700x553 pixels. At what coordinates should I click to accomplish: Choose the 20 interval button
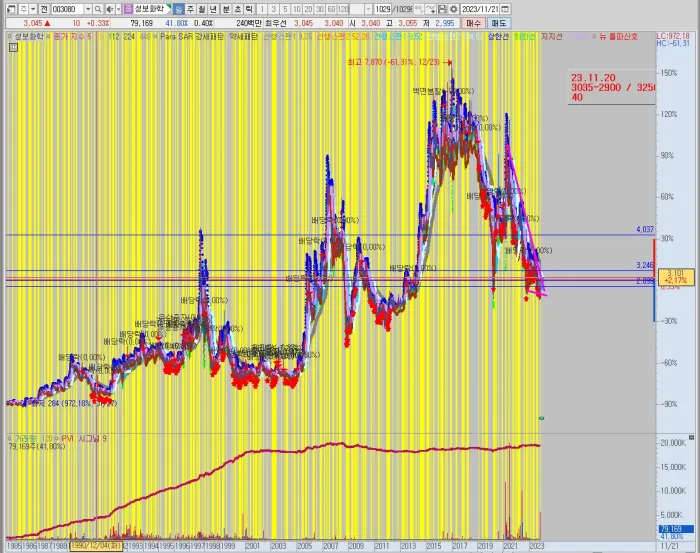pos(308,9)
